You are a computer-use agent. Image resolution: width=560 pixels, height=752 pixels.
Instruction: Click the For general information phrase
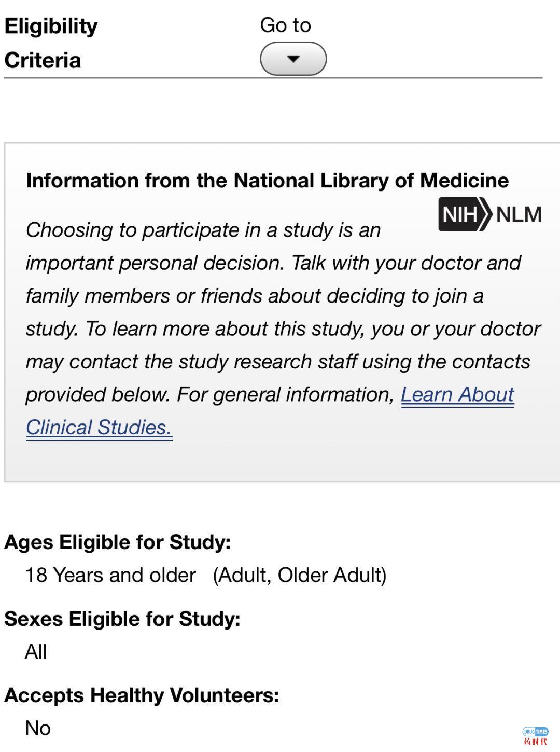pos(286,395)
